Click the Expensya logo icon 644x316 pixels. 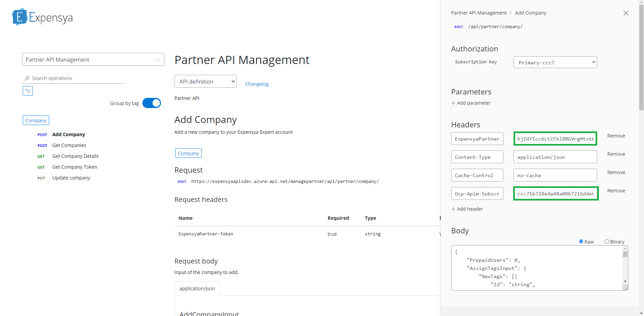[x=19, y=17]
